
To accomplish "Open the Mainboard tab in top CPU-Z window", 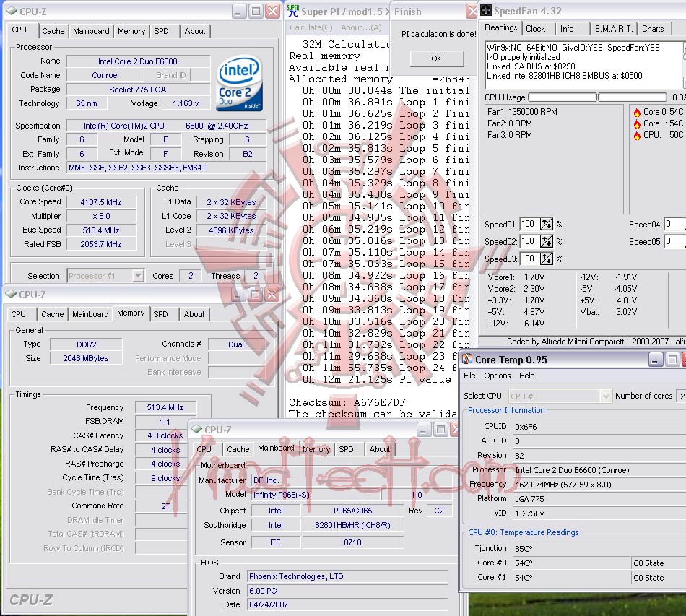I will pyautogui.click(x=91, y=31).
